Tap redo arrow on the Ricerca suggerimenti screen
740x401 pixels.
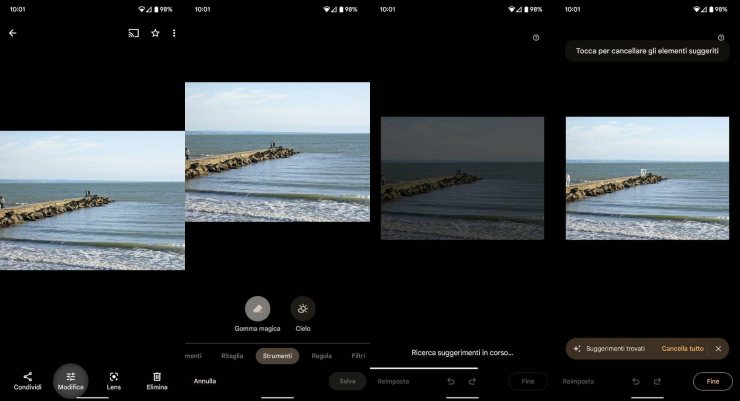[472, 381]
